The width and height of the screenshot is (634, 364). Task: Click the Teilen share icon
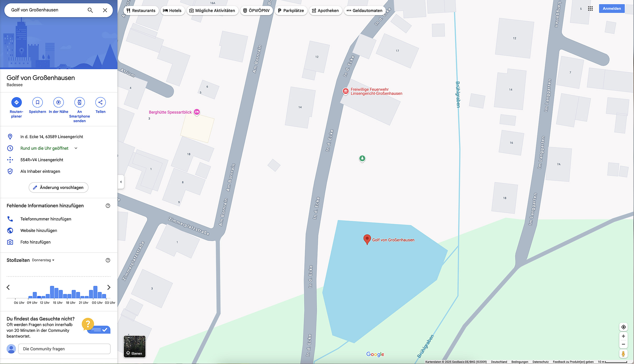coord(100,102)
